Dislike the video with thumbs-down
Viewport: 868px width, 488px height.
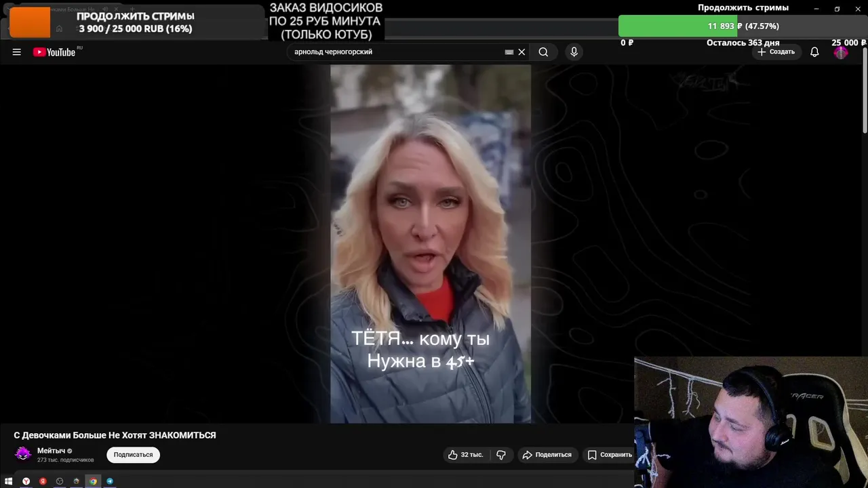[x=501, y=455]
